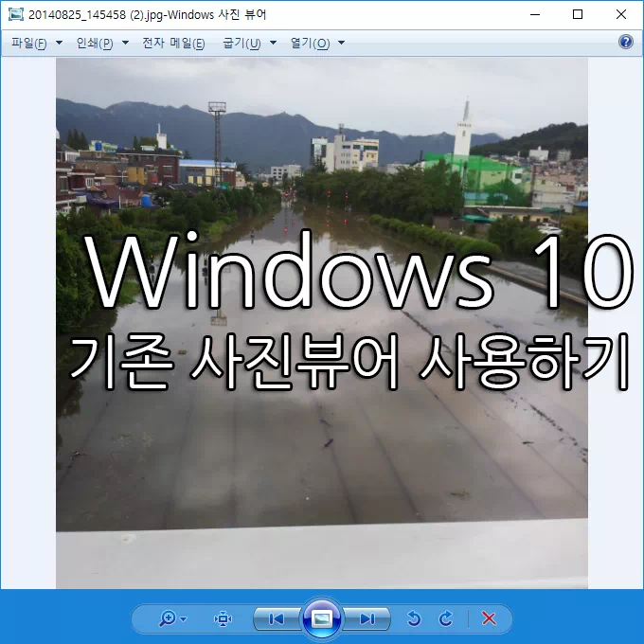
Task: Delete the photo with the red X icon
Action: [x=489, y=619]
